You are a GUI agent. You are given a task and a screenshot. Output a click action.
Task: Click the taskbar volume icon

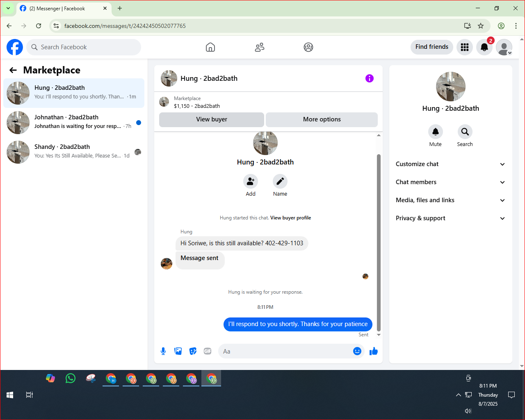coord(468,411)
